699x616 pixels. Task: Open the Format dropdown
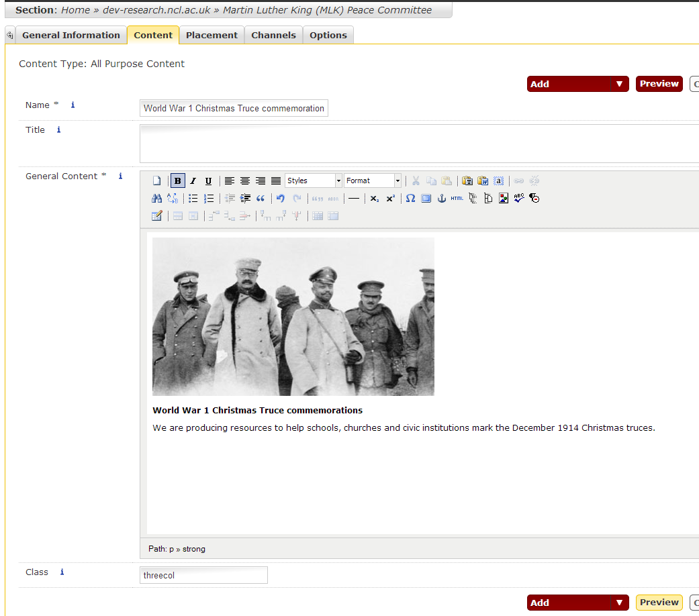pyautogui.click(x=373, y=181)
